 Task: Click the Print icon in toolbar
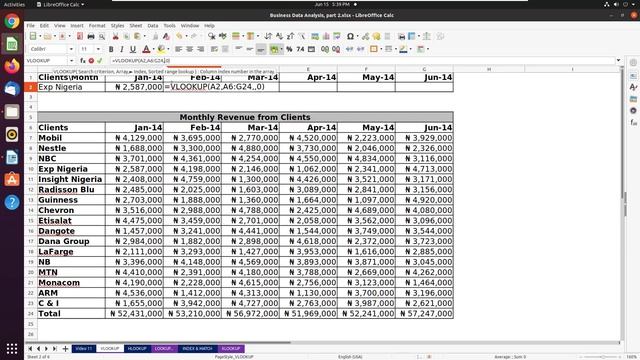(x=91, y=36)
